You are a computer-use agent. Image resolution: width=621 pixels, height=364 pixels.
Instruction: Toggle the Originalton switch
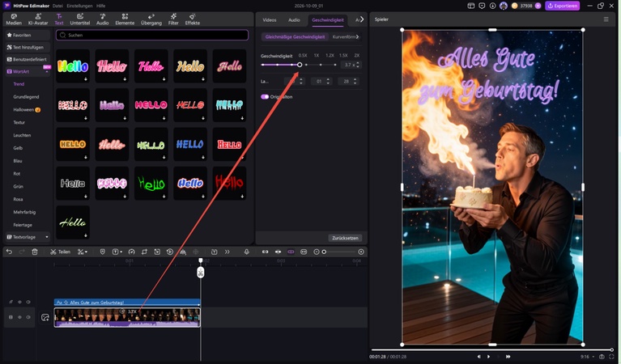pos(265,97)
